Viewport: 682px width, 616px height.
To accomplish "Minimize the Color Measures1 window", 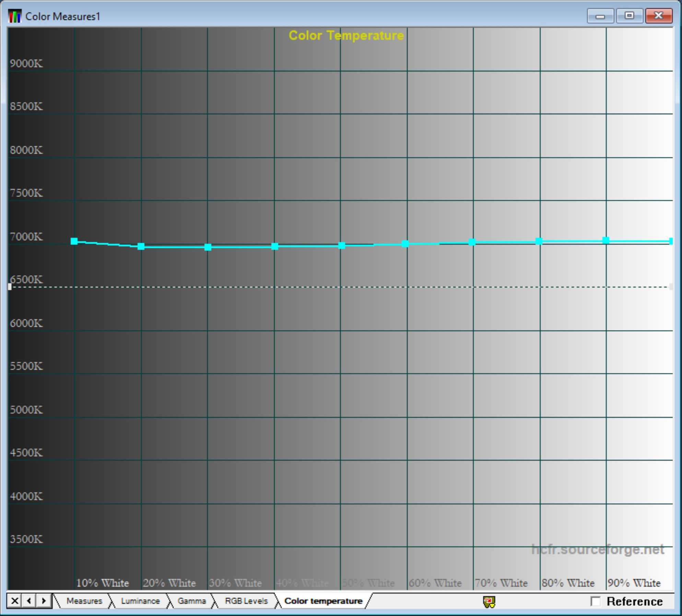I will pos(600,16).
